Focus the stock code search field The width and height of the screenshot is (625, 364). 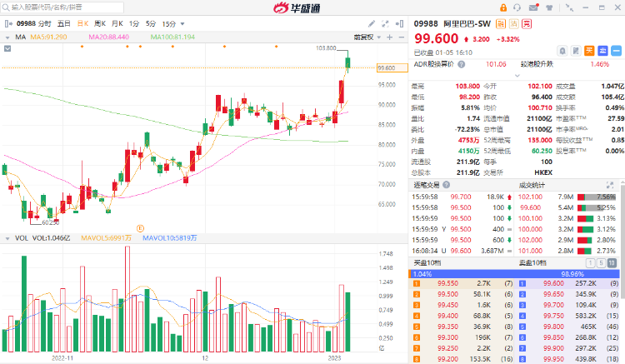point(62,7)
